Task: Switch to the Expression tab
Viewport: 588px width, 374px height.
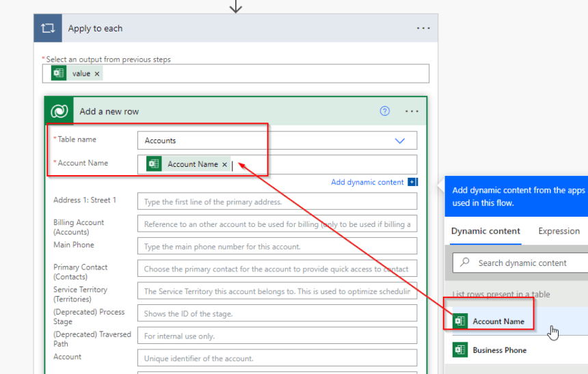Action: [559, 231]
